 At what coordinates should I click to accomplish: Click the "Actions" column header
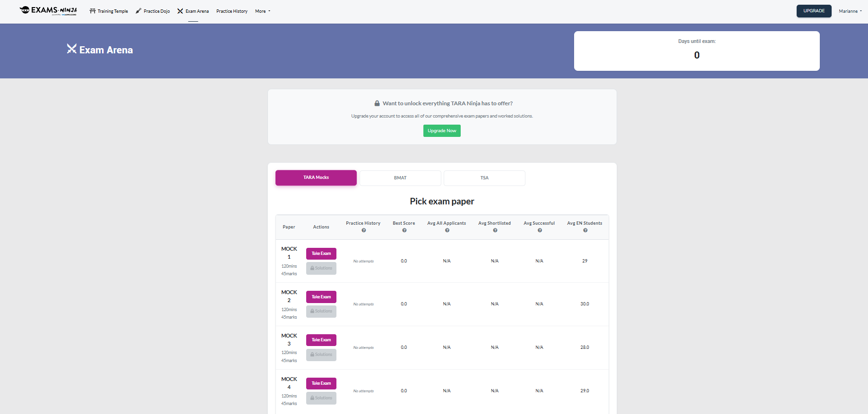(321, 227)
